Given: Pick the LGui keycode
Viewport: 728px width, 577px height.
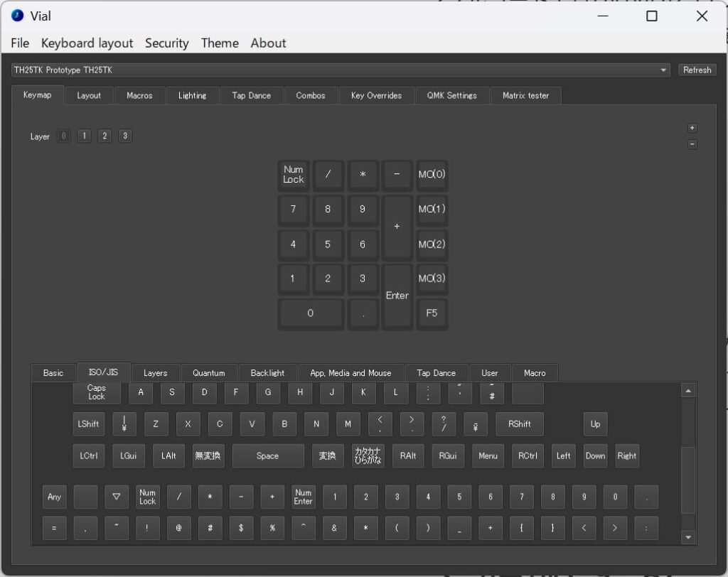Looking at the screenshot, I should click(x=129, y=456).
